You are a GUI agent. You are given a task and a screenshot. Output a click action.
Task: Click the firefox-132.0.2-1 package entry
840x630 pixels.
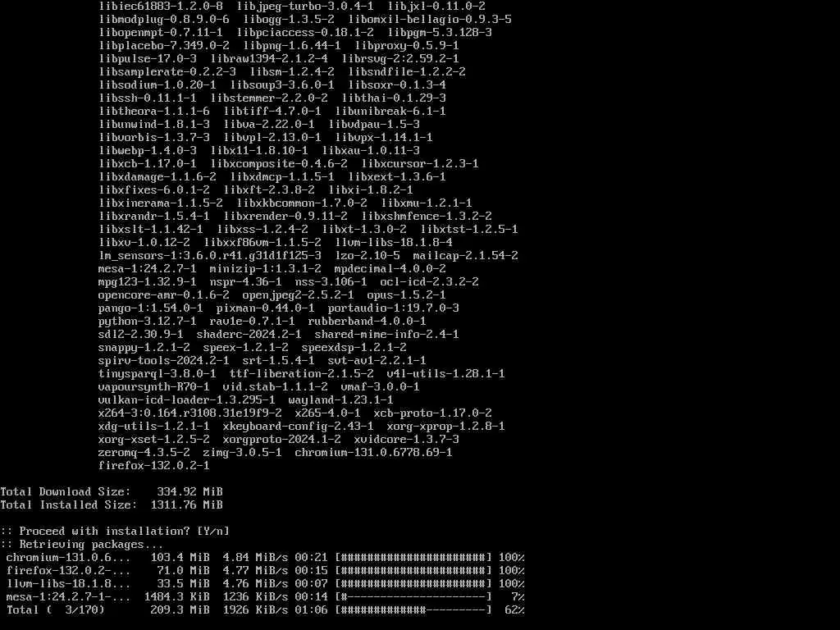coord(153,466)
